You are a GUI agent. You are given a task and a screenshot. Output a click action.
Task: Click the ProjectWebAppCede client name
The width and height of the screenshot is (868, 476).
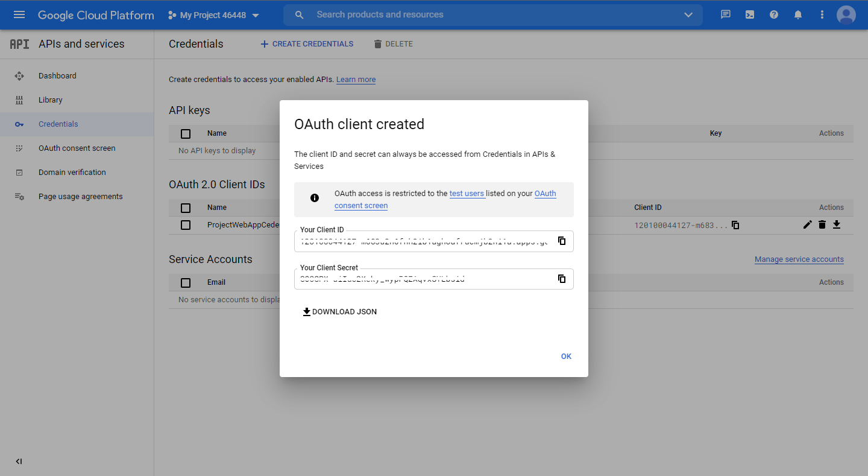pos(243,225)
